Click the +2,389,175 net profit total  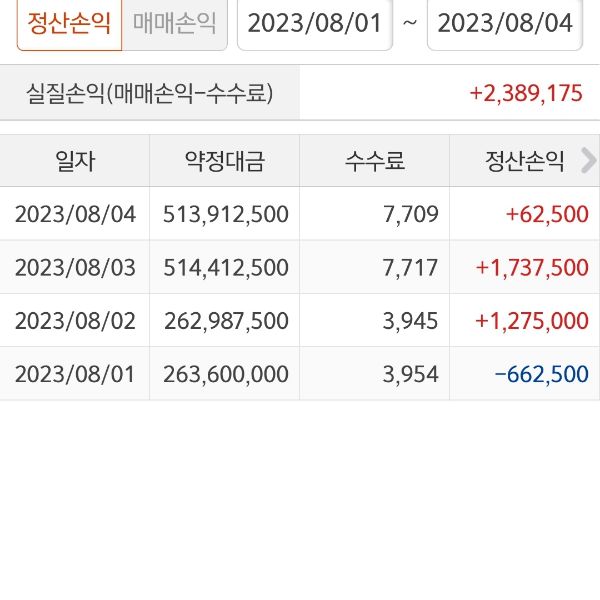click(x=525, y=94)
